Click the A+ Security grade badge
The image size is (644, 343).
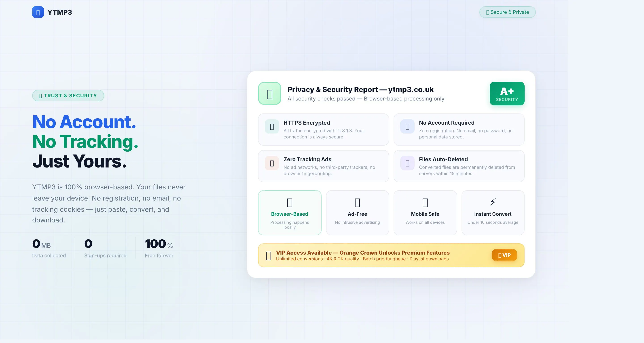click(507, 94)
